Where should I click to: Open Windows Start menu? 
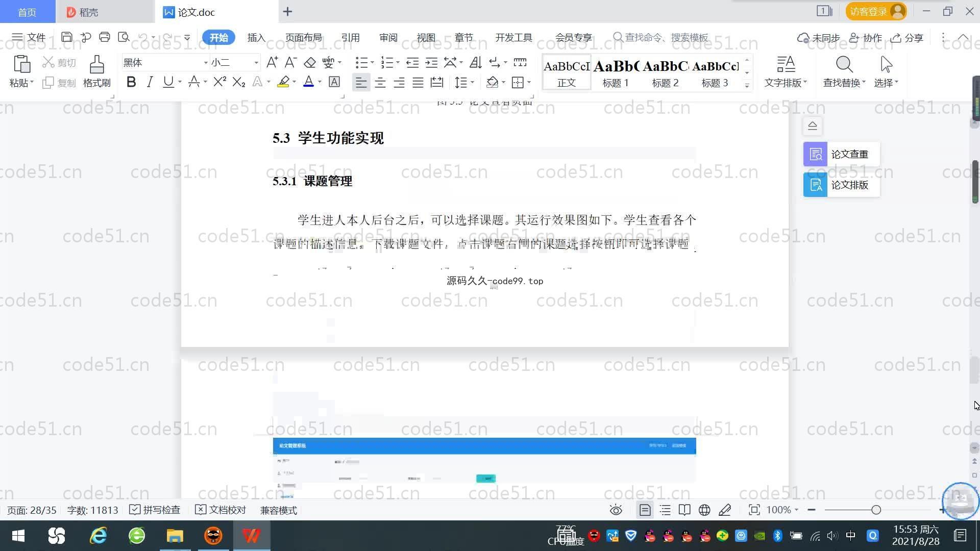(18, 536)
